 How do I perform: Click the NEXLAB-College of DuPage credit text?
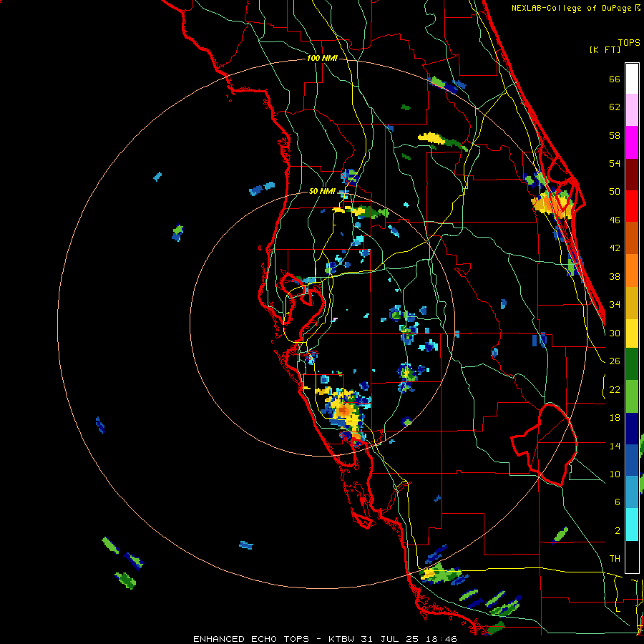pyautogui.click(x=575, y=8)
